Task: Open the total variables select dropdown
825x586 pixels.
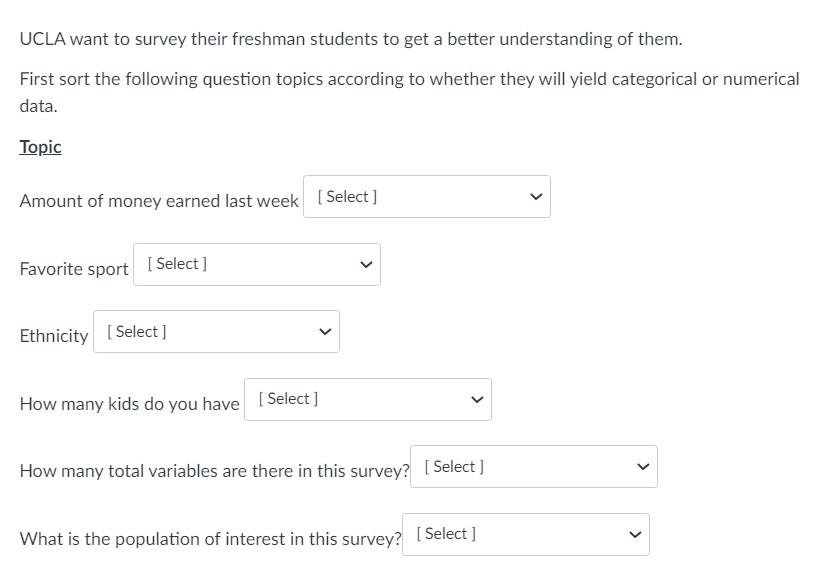Action: [x=533, y=467]
